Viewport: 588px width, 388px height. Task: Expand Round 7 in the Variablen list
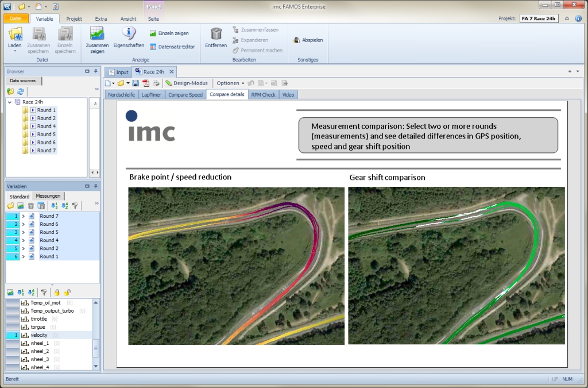(23, 216)
